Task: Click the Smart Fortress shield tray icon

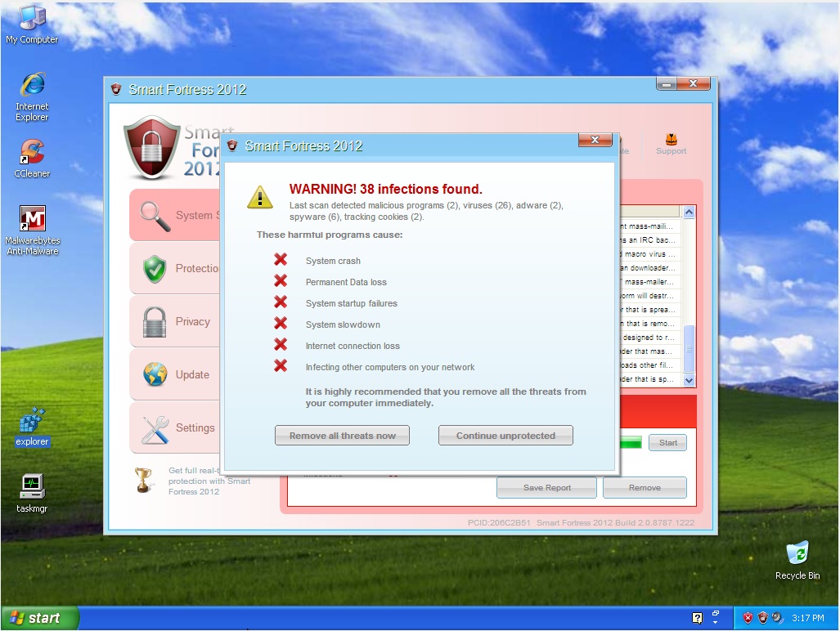Action: (x=763, y=618)
